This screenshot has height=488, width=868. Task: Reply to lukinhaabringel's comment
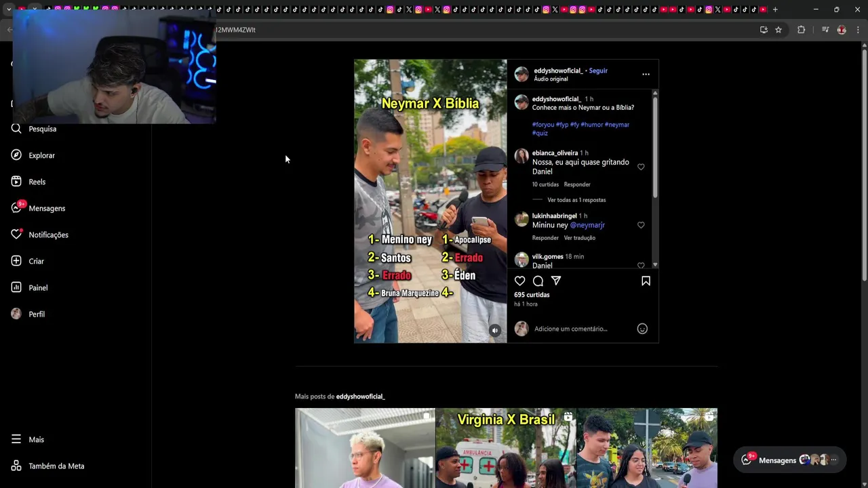coord(545,238)
